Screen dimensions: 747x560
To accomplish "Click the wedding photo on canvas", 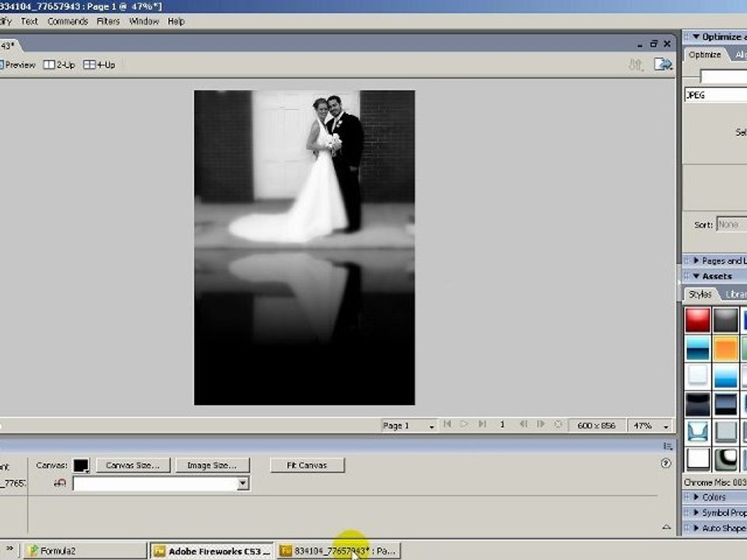I will point(304,247).
